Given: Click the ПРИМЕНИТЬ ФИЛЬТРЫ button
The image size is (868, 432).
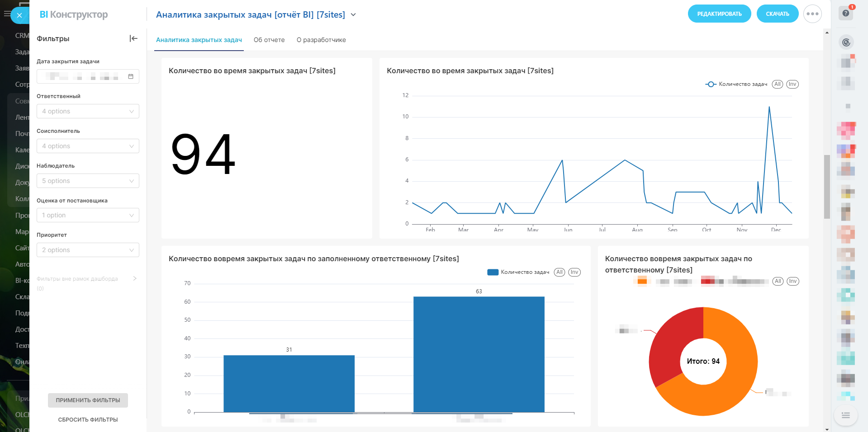Looking at the screenshot, I should (88, 400).
